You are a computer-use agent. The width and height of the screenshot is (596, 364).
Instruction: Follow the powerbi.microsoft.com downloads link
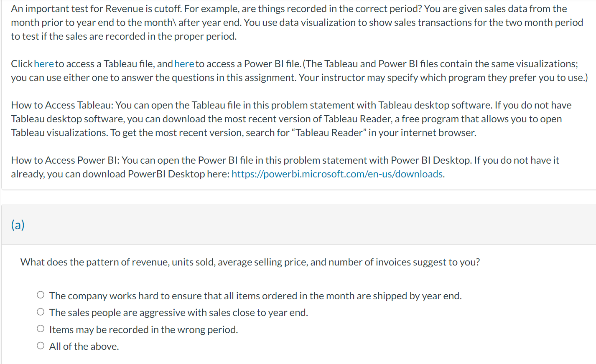point(337,174)
